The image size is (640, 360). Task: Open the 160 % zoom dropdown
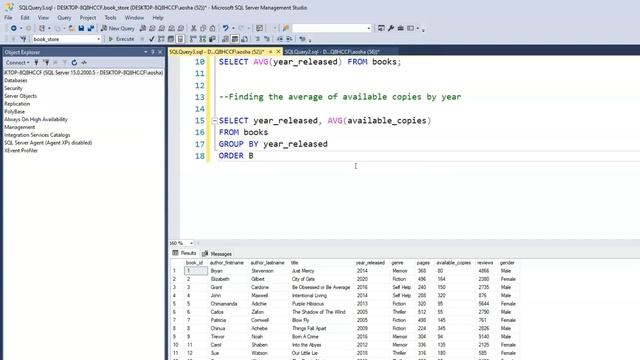(191, 243)
